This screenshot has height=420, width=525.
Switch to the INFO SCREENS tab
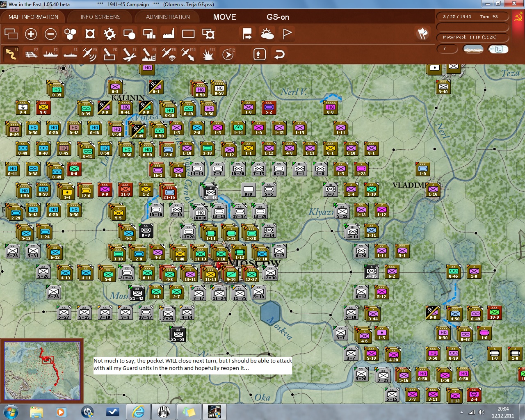click(x=100, y=17)
